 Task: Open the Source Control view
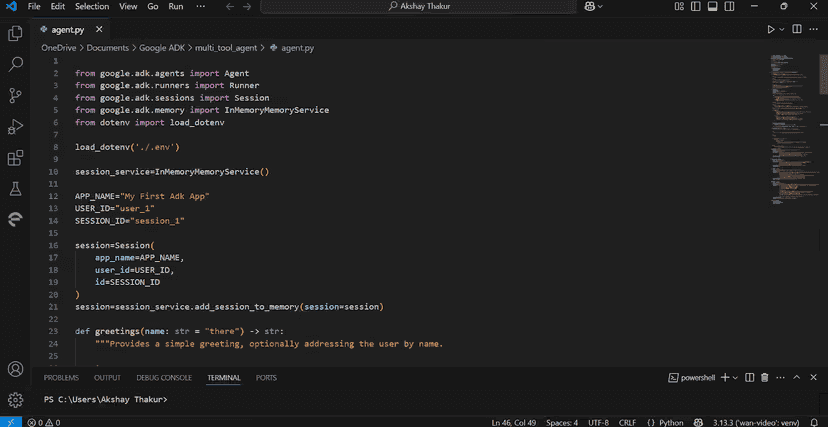15,96
